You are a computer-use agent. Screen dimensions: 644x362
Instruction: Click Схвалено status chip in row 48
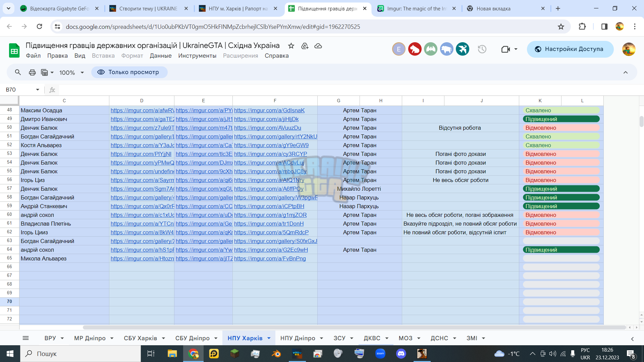[561, 110]
